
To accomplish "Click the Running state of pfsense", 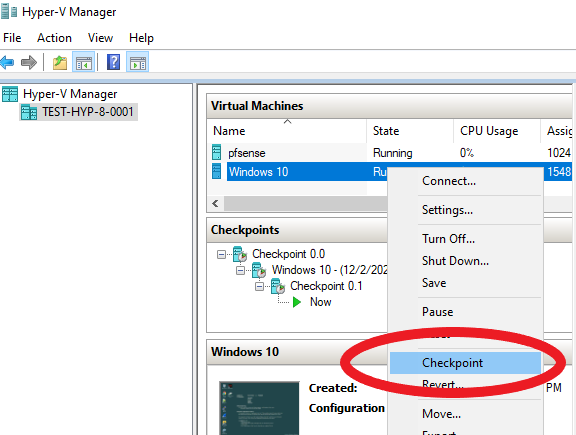I will coord(393,153).
